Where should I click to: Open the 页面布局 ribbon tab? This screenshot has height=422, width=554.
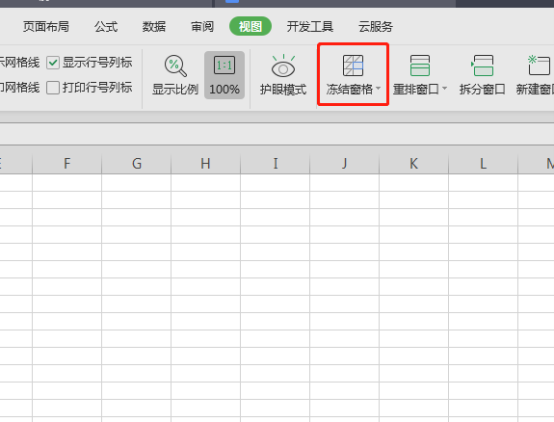[x=46, y=27]
